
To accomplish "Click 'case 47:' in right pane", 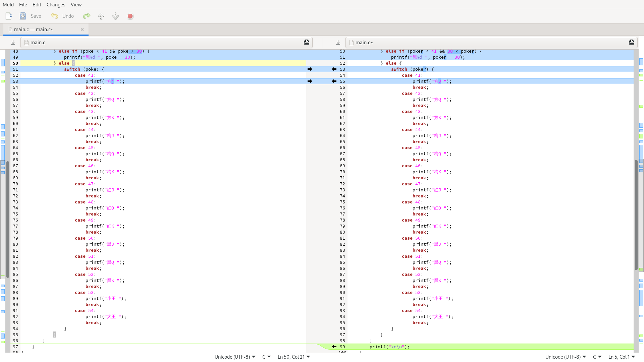I will click(x=412, y=184).
